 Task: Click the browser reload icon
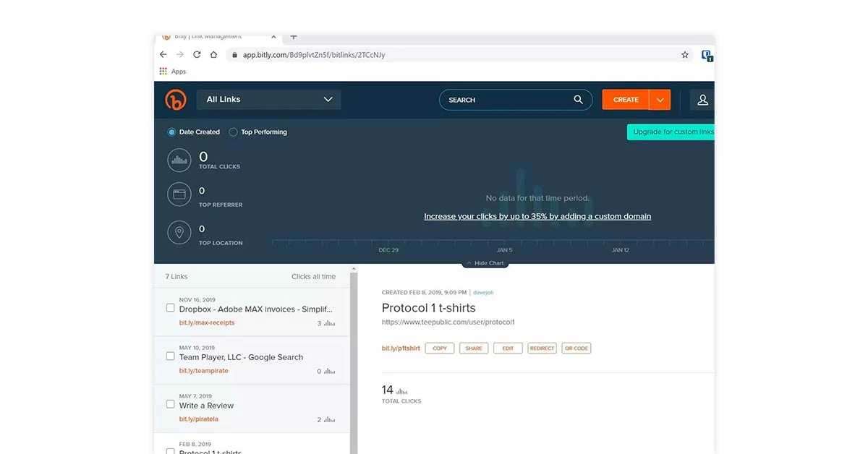197,55
